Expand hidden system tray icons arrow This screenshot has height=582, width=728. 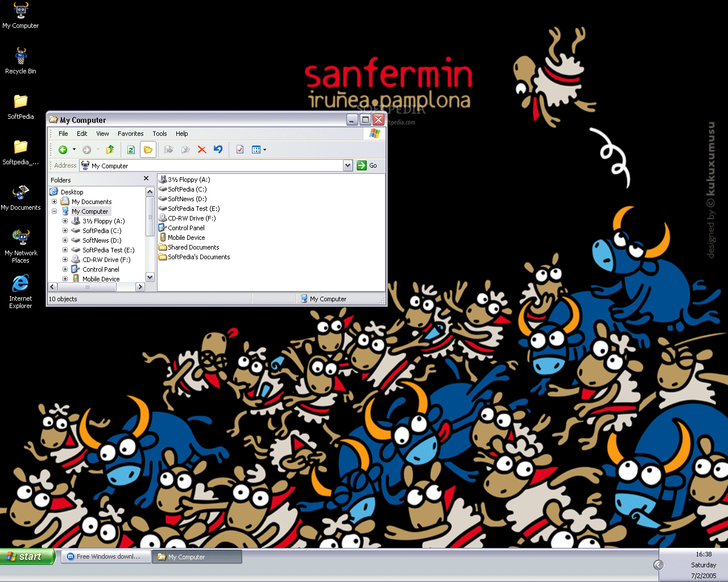pyautogui.click(x=659, y=564)
